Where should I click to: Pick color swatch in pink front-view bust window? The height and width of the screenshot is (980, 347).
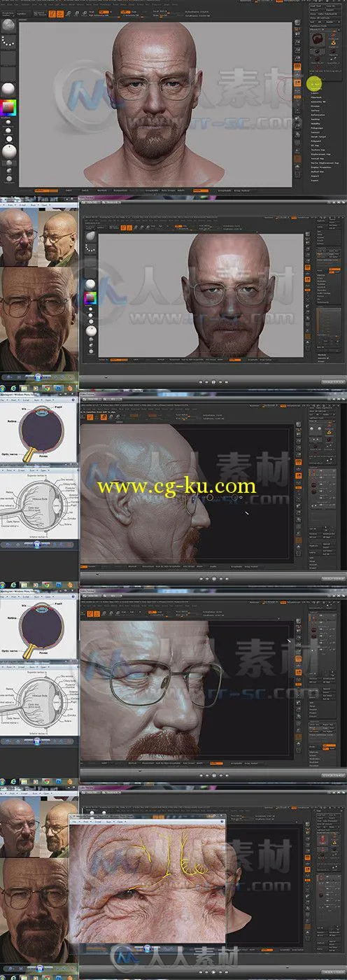pyautogui.click(x=8, y=108)
